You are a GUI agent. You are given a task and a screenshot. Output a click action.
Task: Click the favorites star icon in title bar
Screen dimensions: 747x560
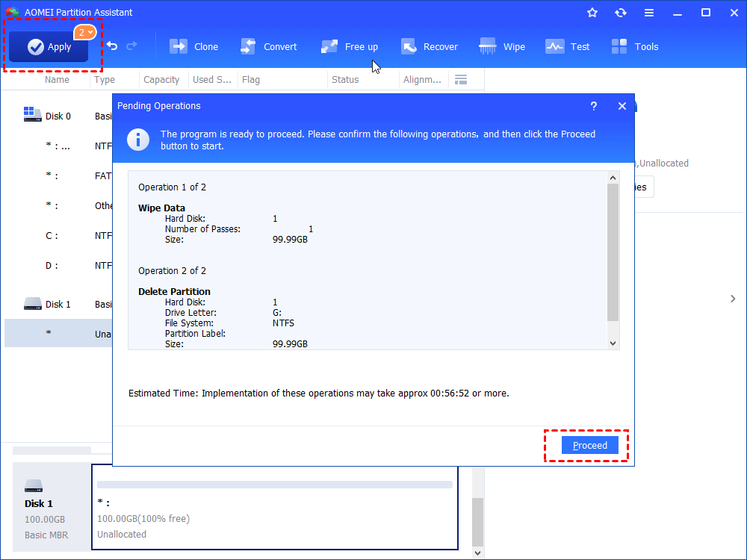[x=592, y=13]
